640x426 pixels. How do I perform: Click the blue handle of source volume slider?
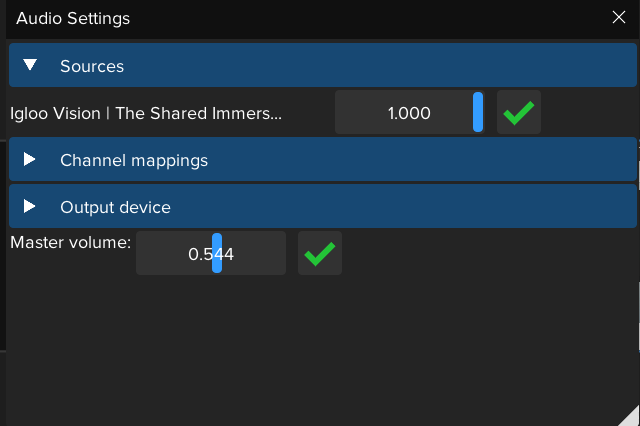pos(478,113)
